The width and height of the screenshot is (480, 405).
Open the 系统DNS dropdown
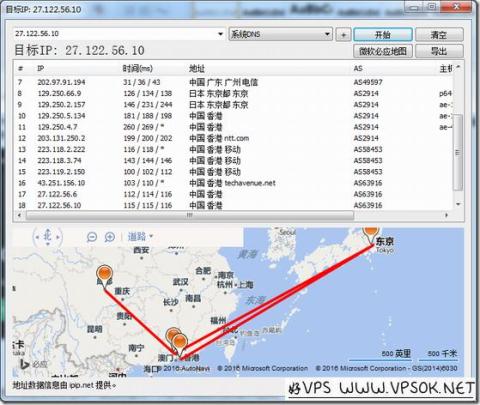(280, 34)
